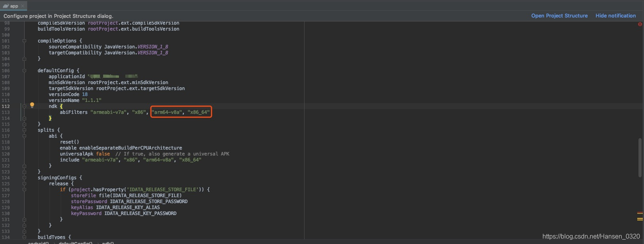The image size is (644, 244).
Task: Collapse the release block fold marker
Action: [x=24, y=184]
